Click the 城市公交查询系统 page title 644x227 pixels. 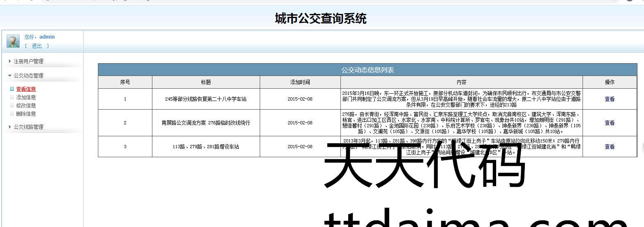(x=320, y=18)
